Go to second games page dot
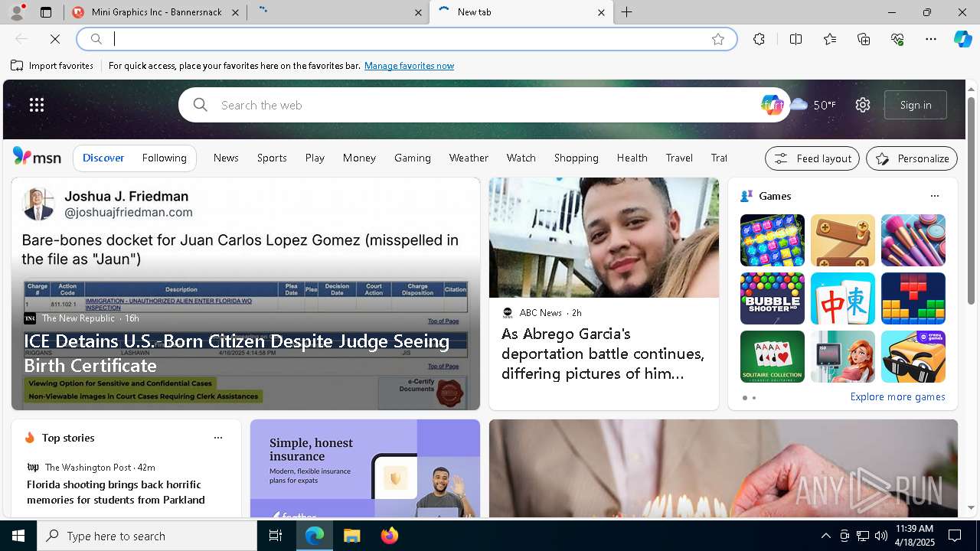Screen dimensions: 980x551 [x=754, y=398]
